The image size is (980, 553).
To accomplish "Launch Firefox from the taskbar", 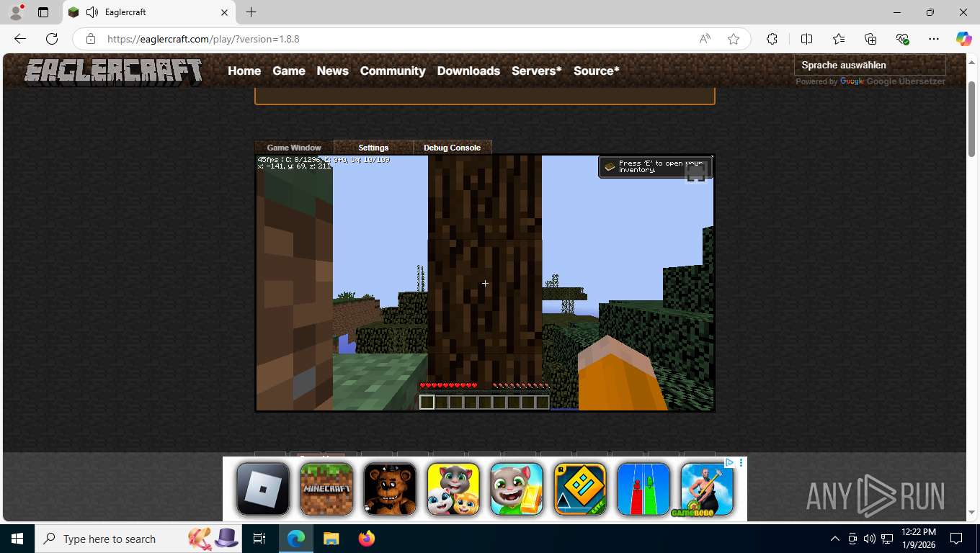I will [x=367, y=539].
